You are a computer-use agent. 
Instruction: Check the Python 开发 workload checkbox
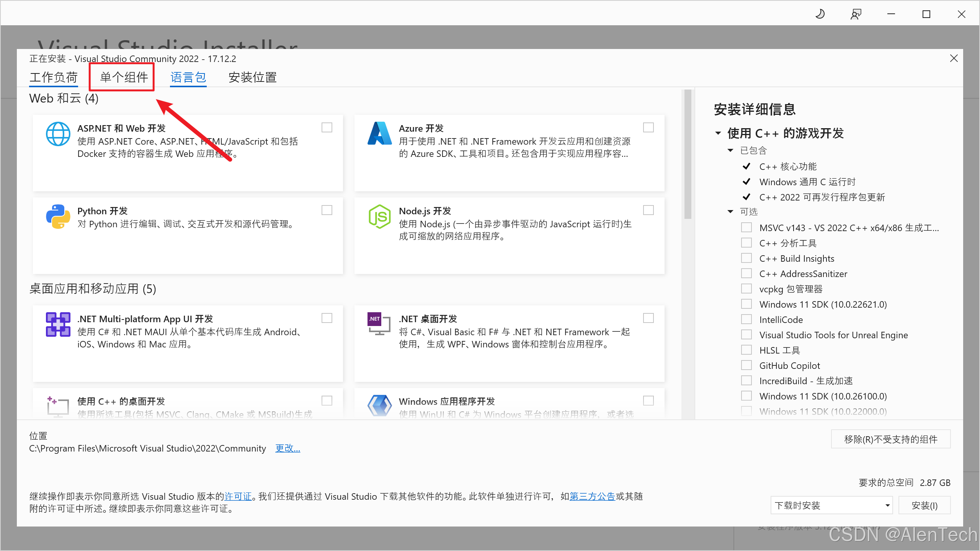pyautogui.click(x=327, y=210)
